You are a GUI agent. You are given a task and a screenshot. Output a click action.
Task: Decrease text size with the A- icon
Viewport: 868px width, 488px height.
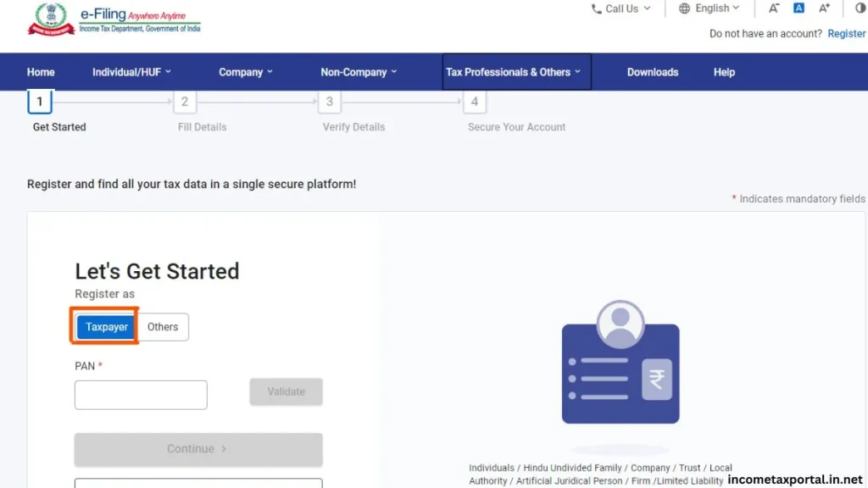773,8
